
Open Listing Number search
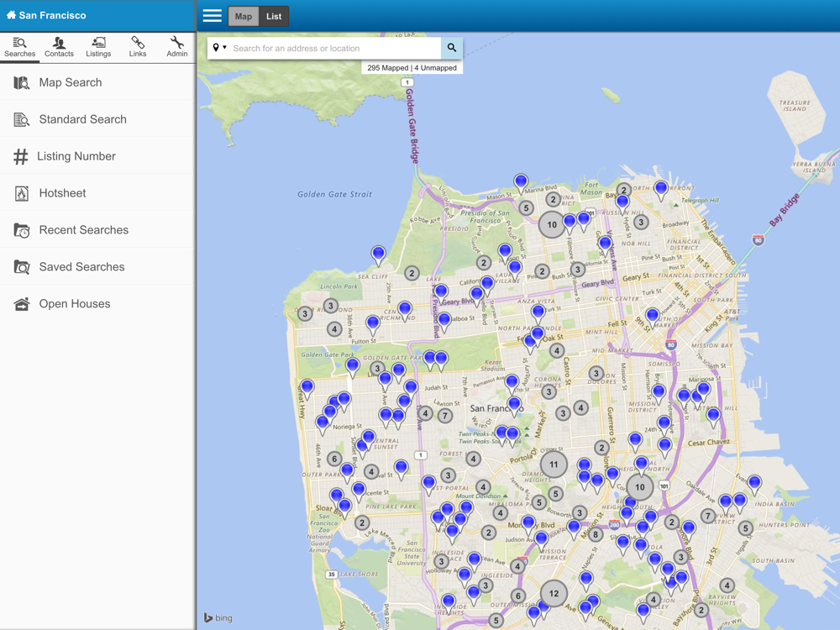[x=76, y=156]
